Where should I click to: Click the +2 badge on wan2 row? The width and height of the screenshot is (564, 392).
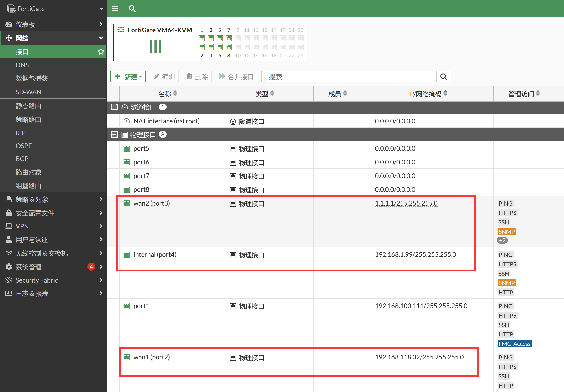[502, 240]
